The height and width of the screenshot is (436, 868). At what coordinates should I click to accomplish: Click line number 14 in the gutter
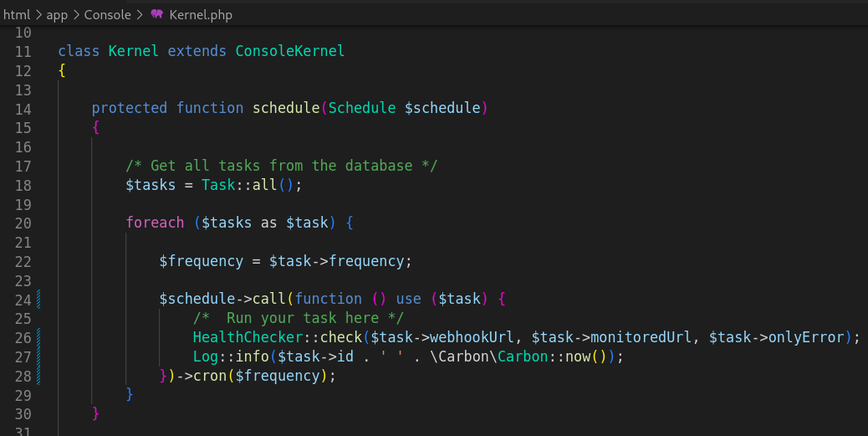[23, 109]
